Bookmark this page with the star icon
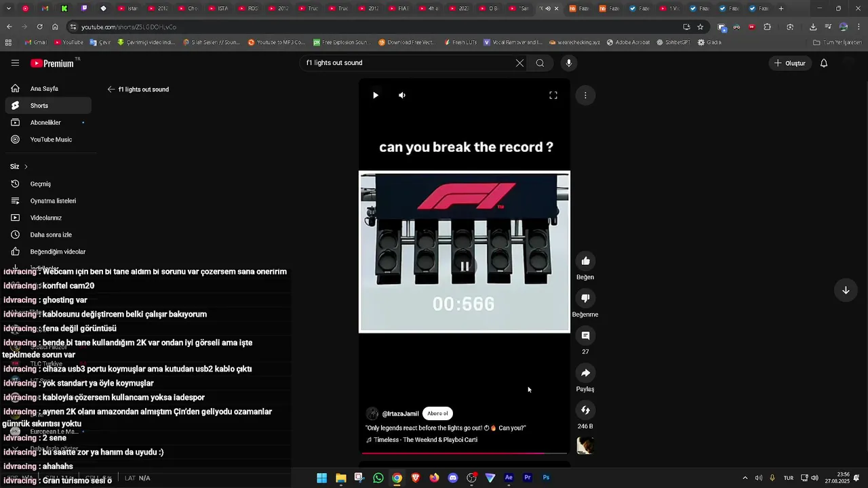Screen dimensions: 868x488 click(x=701, y=27)
